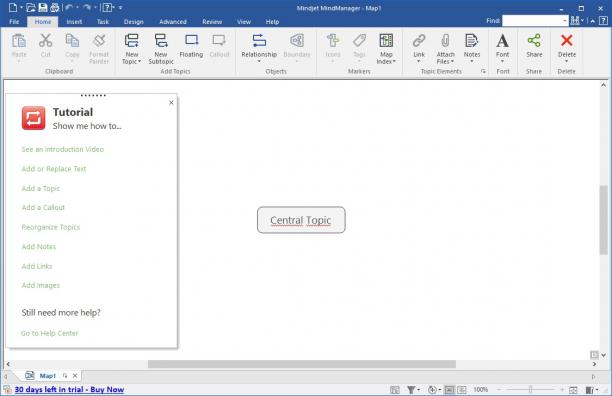Image resolution: width=612 pixels, height=396 pixels.
Task: Close the Map1 document tab
Action: click(x=75, y=375)
